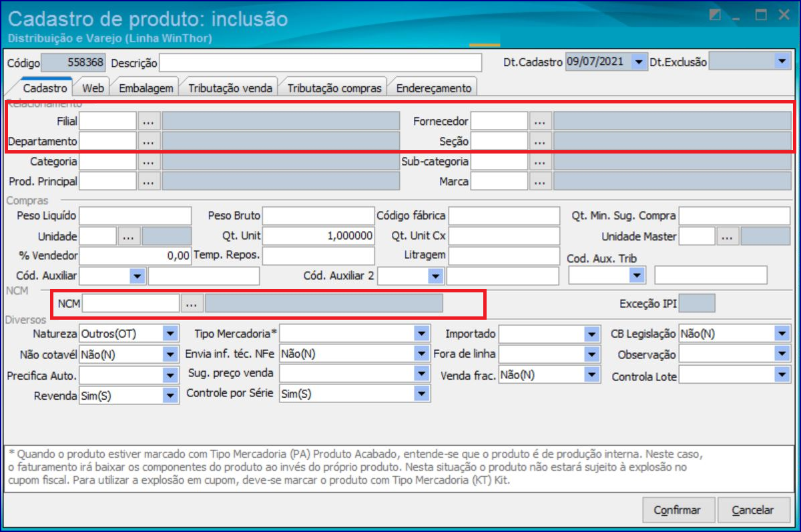This screenshot has width=801, height=532.
Task: Open the Departamento lookup ellipsis button
Action: (148, 141)
